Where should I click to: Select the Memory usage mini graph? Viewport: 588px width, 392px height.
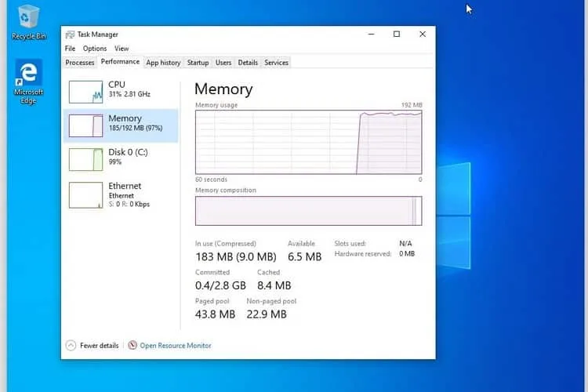85,125
